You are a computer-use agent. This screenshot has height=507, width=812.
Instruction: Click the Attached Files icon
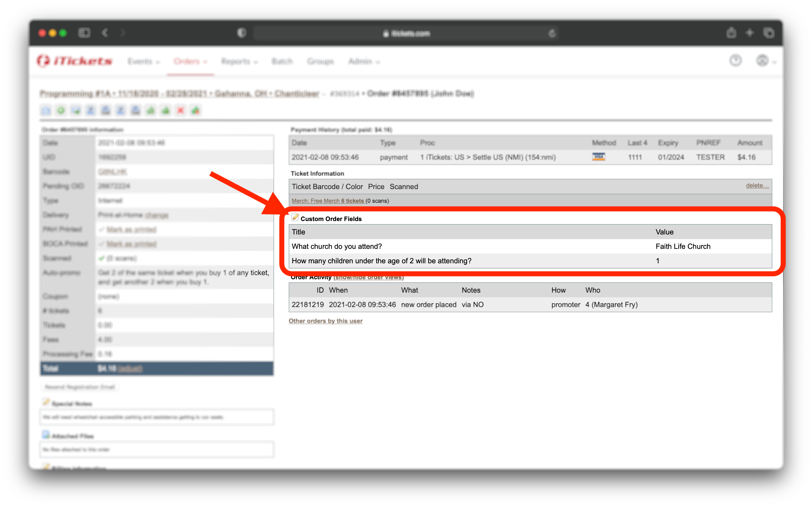coord(46,435)
